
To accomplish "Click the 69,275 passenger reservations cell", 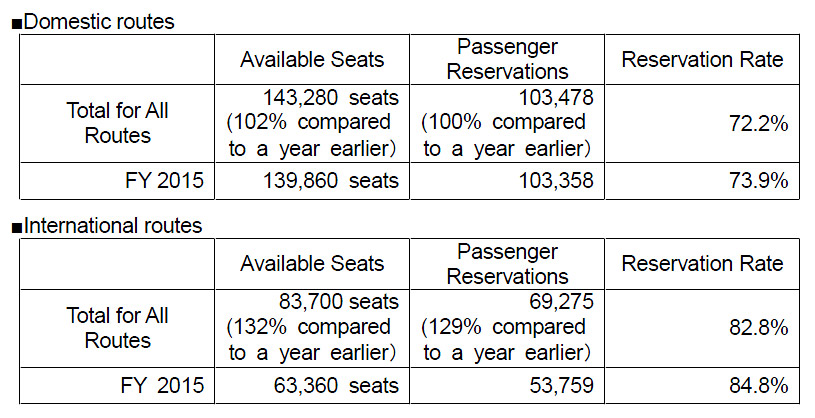I will (x=507, y=327).
